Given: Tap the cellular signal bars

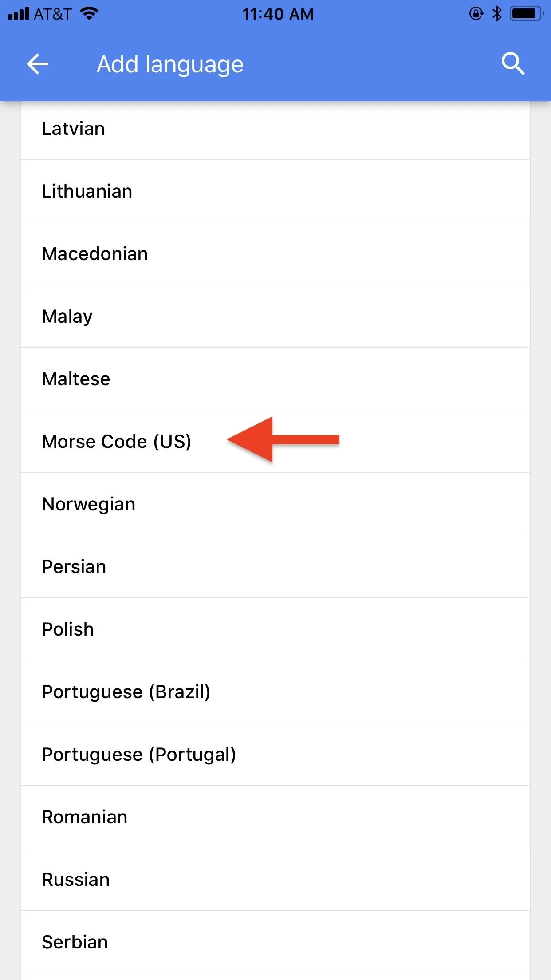Looking at the screenshot, I should [x=19, y=14].
